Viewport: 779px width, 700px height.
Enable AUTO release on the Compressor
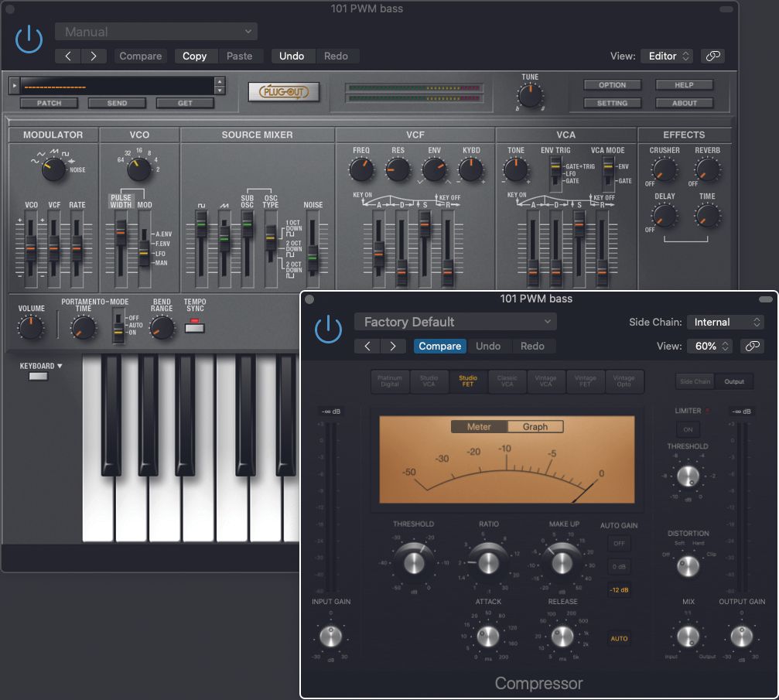[x=619, y=638]
